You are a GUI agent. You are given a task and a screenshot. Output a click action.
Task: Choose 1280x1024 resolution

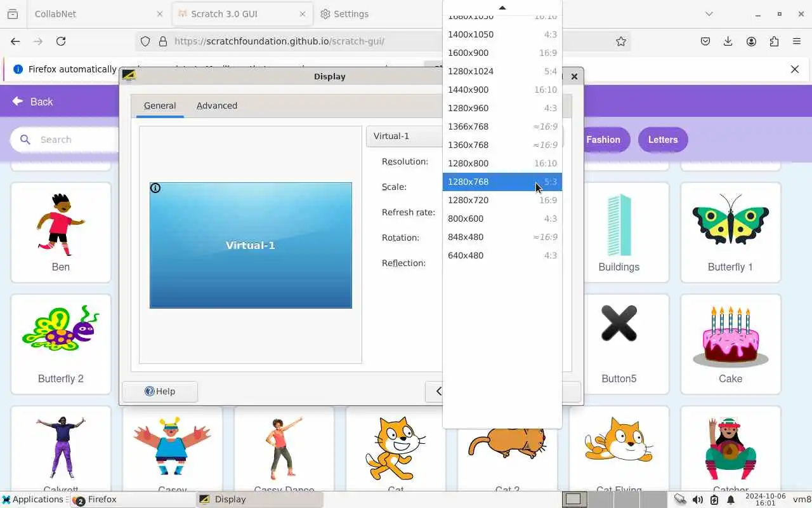(502, 71)
